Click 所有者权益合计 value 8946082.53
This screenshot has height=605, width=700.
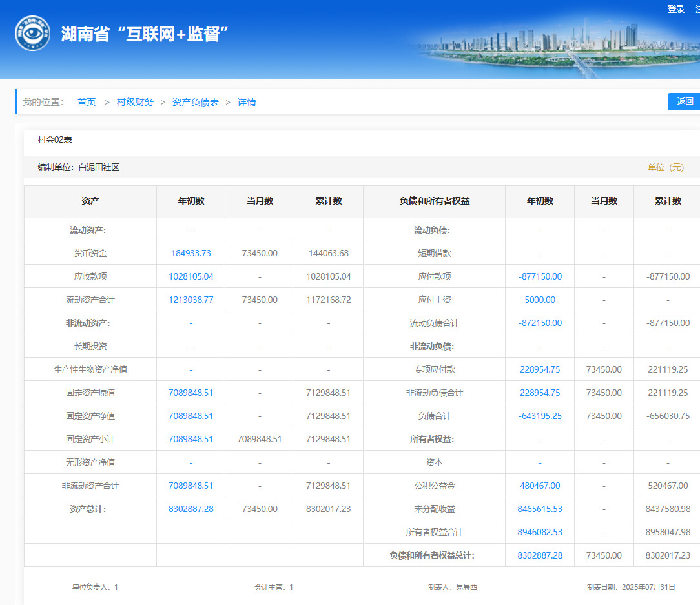(x=540, y=532)
